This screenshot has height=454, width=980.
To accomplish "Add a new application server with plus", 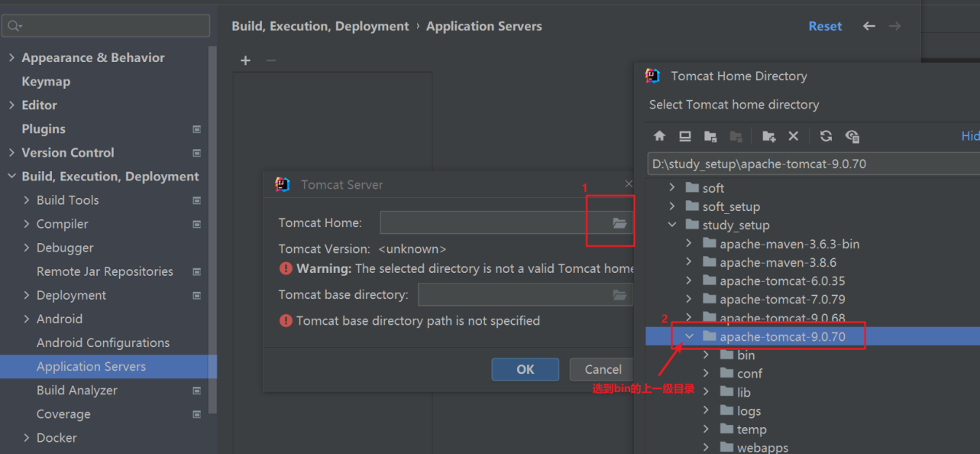I will 245,60.
